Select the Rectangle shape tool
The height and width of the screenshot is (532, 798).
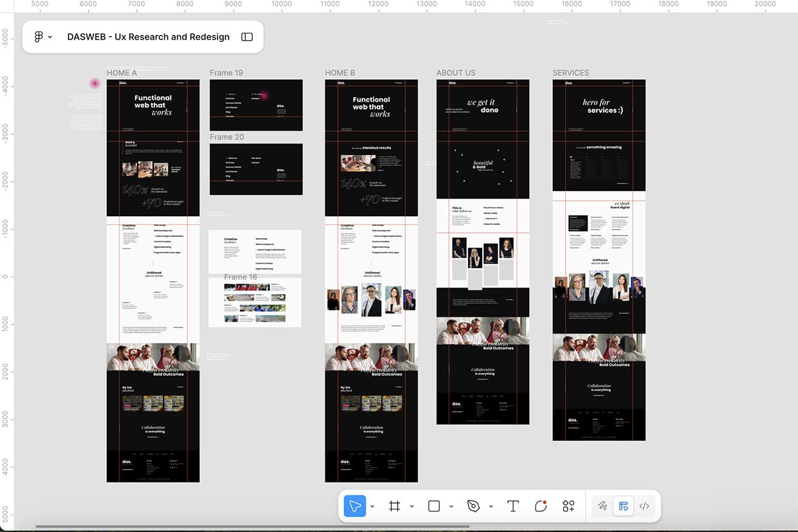(x=434, y=506)
